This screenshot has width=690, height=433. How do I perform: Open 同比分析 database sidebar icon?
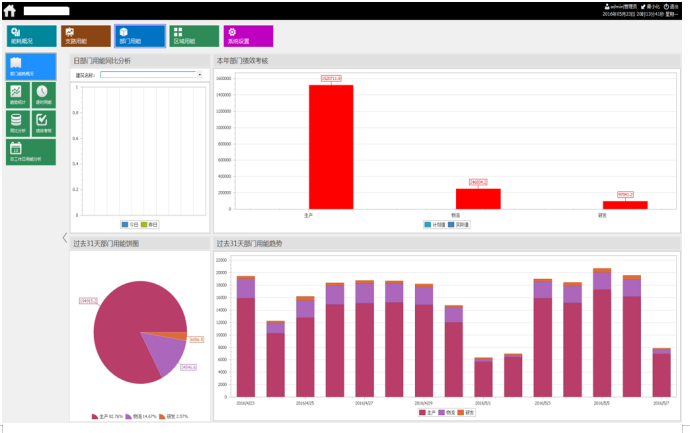17,124
